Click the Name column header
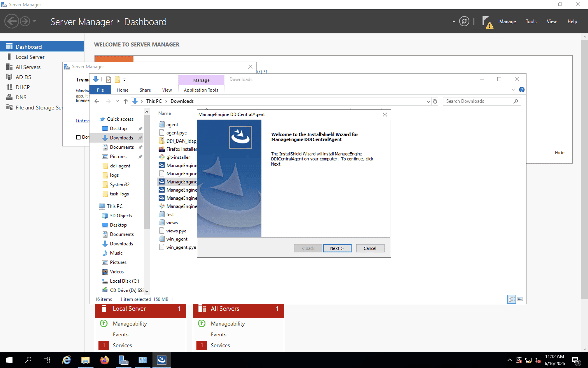588x368 pixels. (164, 113)
